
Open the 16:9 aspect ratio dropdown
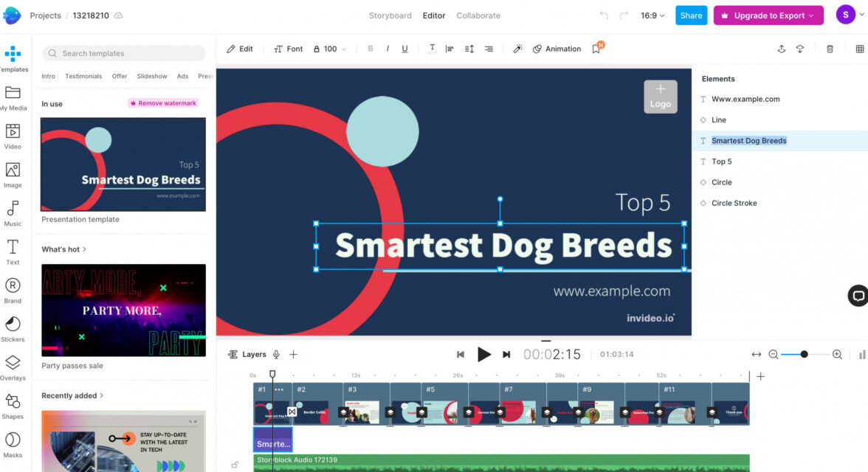tap(652, 15)
